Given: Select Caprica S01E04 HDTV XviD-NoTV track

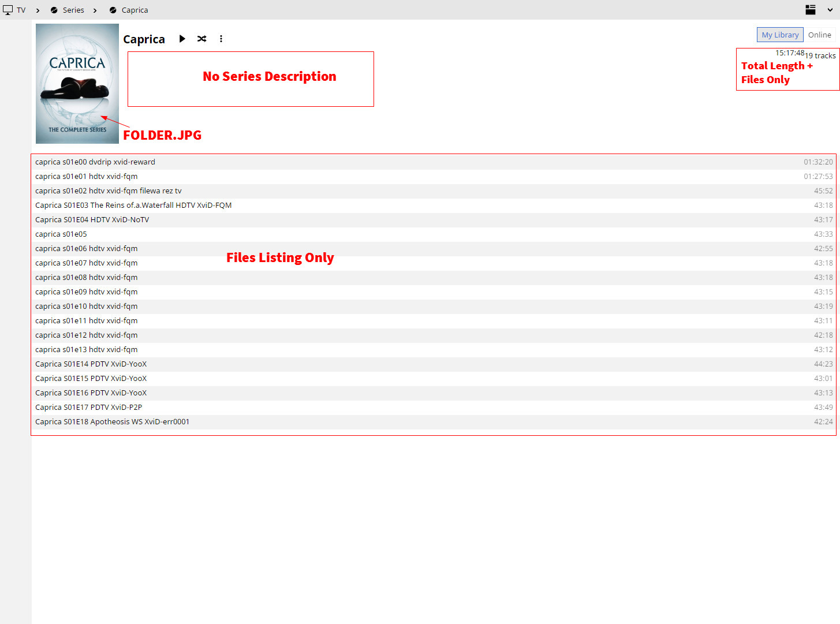Looking at the screenshot, I should coord(92,220).
